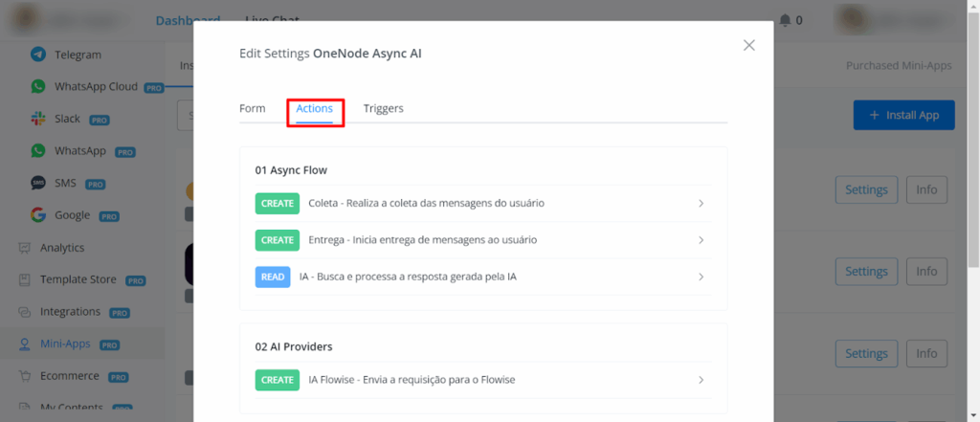Switch to the Form tab
This screenshot has height=422, width=980.
click(x=252, y=108)
